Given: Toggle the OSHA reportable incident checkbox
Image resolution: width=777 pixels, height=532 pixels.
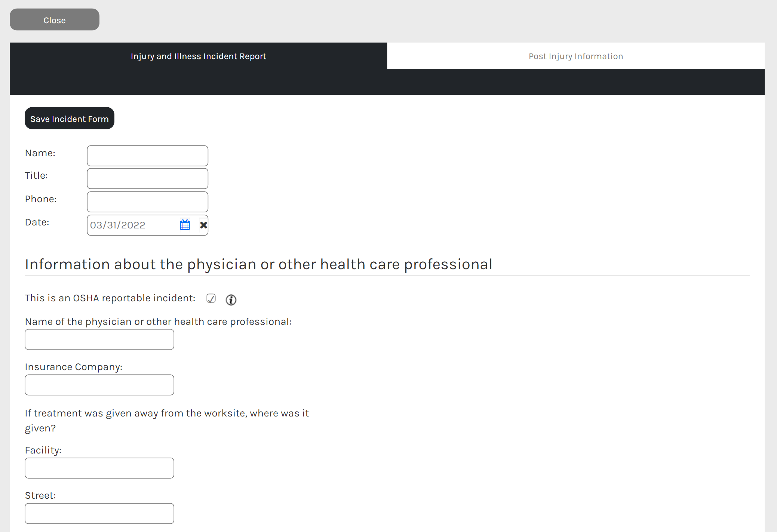Looking at the screenshot, I should coord(211,298).
